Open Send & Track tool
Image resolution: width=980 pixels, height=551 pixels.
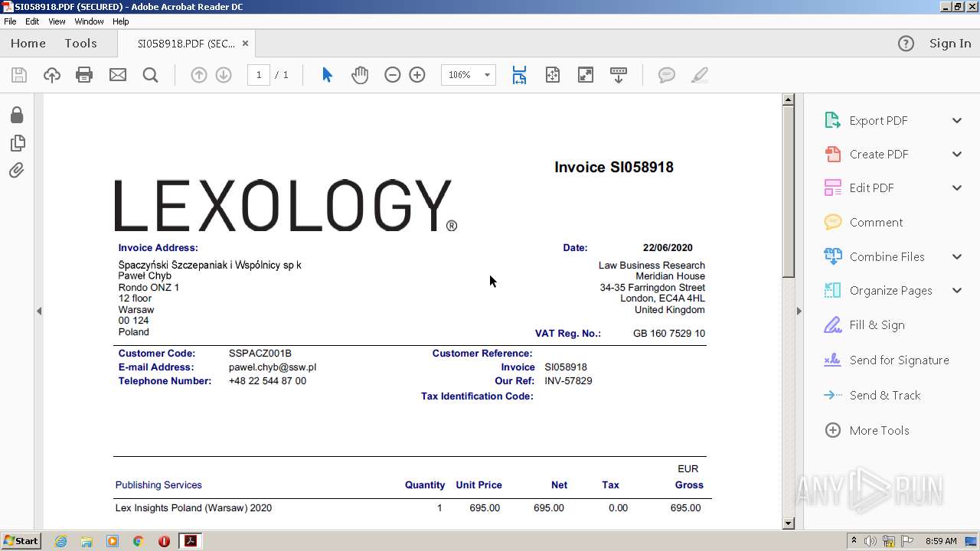[885, 395]
